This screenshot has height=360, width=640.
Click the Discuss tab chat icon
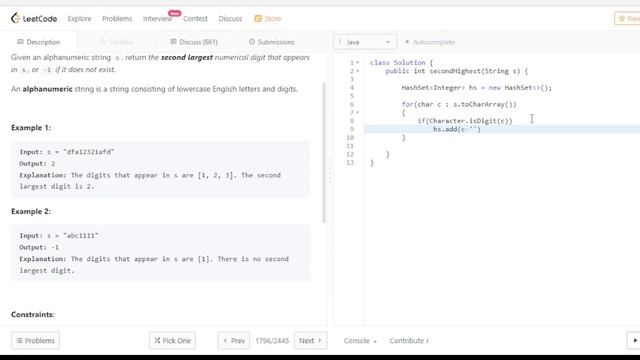coord(173,42)
